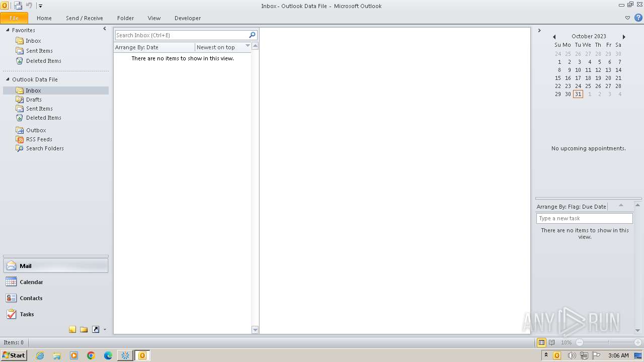Click the Undo icon in the quick access toolbar

29,6
